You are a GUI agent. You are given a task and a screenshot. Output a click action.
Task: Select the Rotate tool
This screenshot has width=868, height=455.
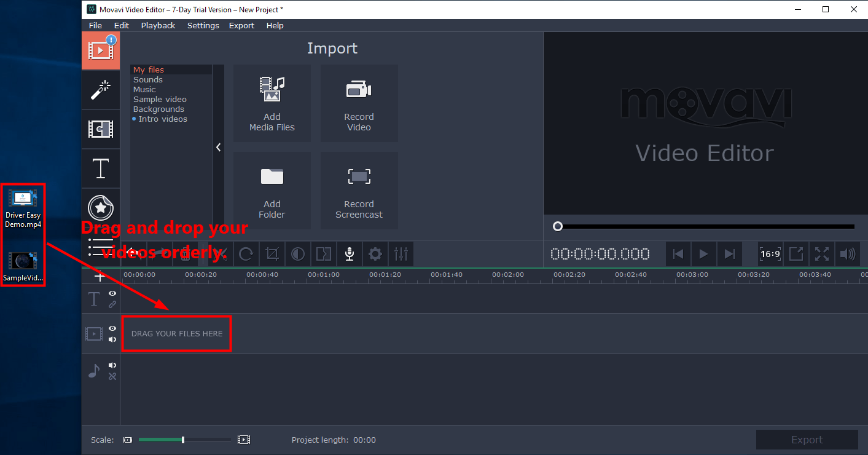point(246,254)
